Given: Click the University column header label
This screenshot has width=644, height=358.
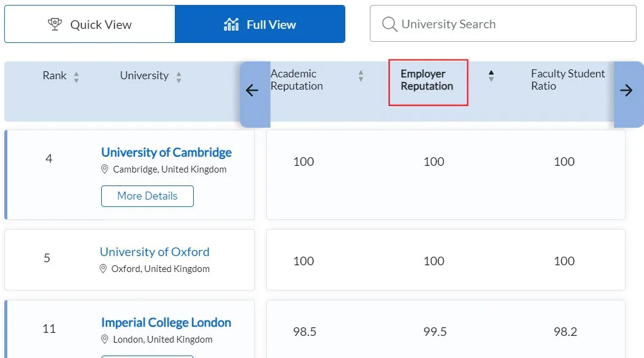Looking at the screenshot, I should [x=144, y=76].
